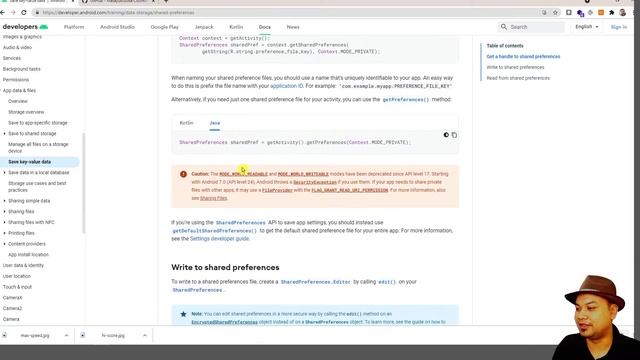Viewport: 640px width, 360px height.
Task: Open User location sidebar item
Action: 17,276
